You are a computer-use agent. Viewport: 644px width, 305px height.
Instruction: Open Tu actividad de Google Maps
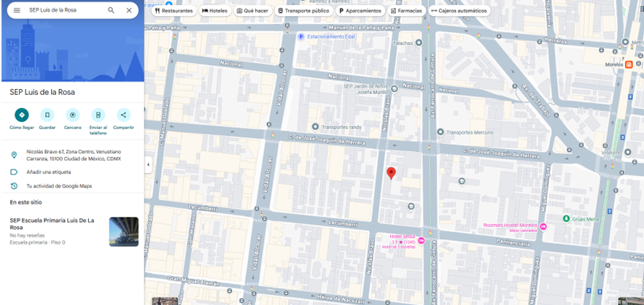(x=59, y=186)
